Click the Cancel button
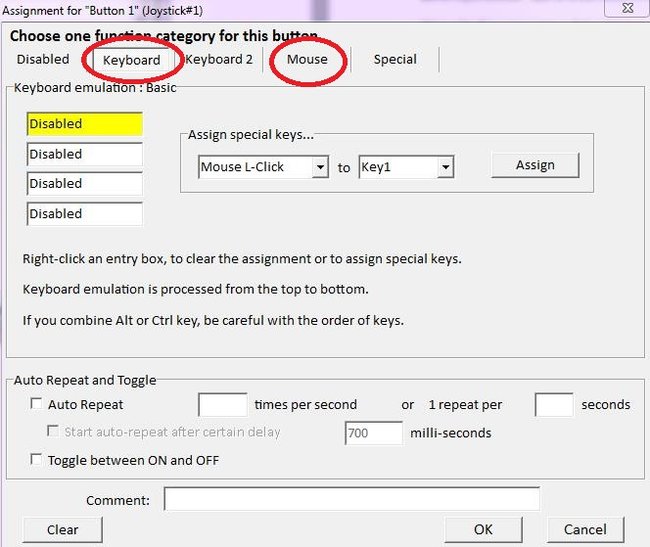Image resolution: width=650 pixels, height=547 pixels. [585, 530]
